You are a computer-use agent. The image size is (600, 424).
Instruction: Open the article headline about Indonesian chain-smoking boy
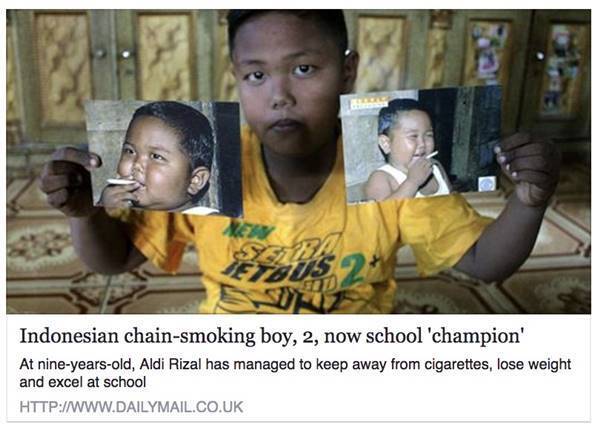[271, 336]
